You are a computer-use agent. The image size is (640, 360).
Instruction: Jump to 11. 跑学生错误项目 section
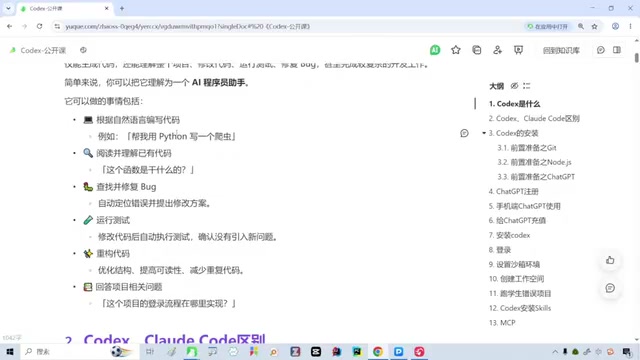520,293
